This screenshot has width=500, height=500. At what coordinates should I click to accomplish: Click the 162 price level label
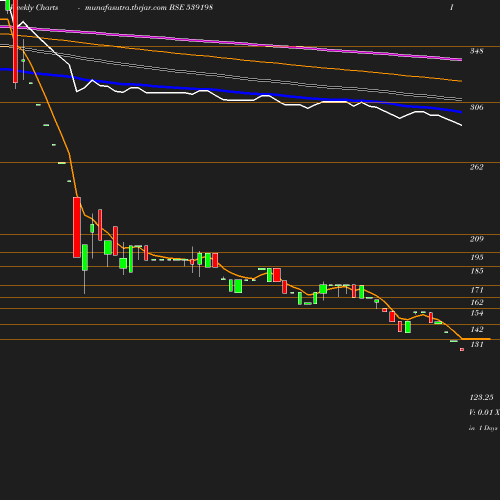click(476, 302)
